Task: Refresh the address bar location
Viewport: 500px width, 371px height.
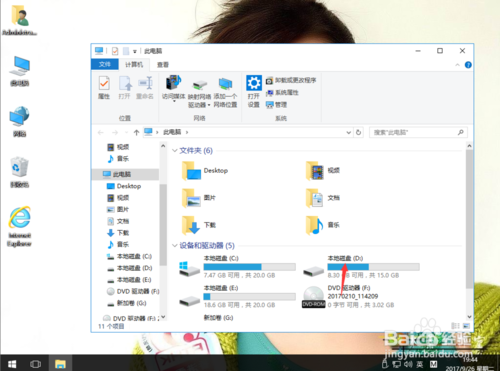Action: pos(358,132)
